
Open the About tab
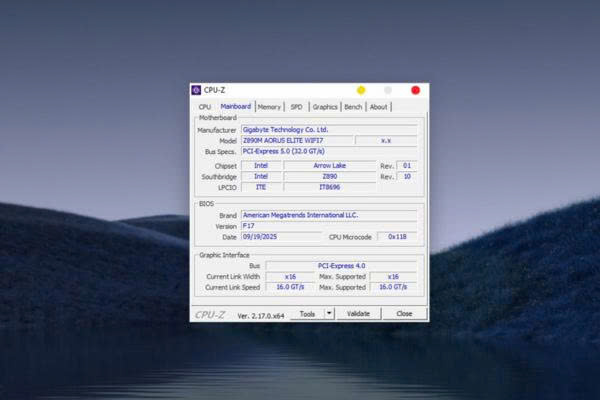pos(378,107)
